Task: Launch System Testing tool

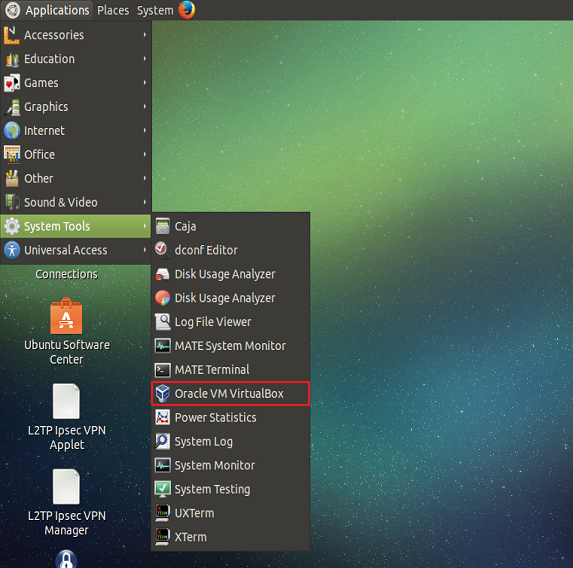Action: pyautogui.click(x=230, y=489)
